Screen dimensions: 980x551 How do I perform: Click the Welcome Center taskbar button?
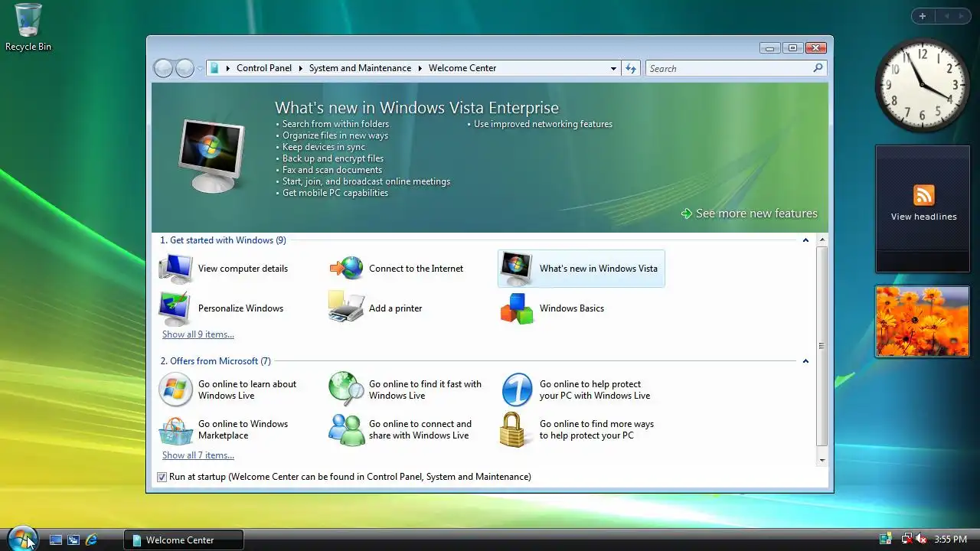(x=184, y=540)
